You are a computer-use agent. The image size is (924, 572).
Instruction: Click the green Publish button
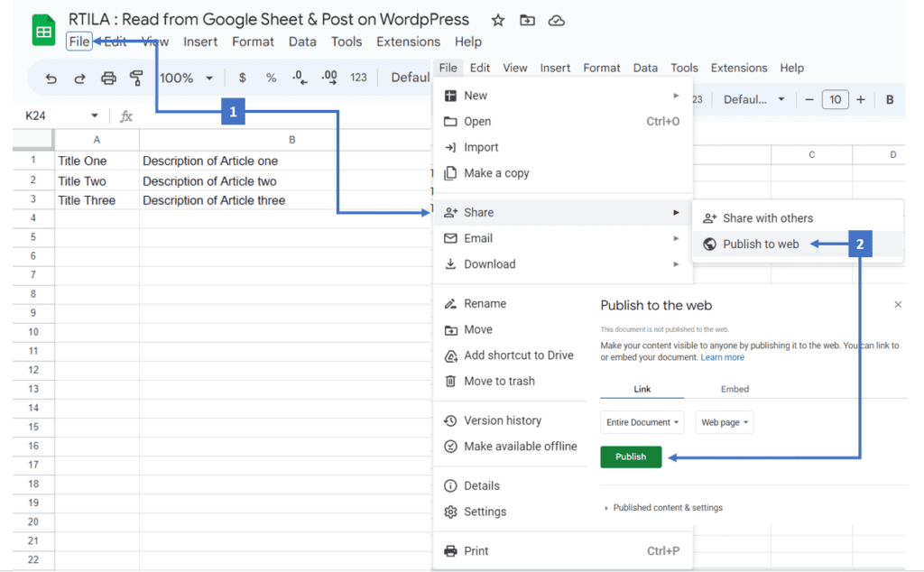(631, 457)
